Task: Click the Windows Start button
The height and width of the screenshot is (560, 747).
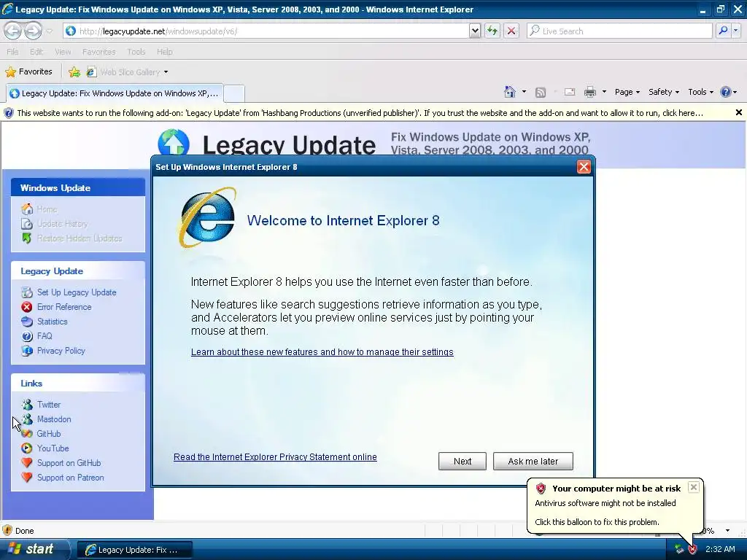Action: (34, 549)
